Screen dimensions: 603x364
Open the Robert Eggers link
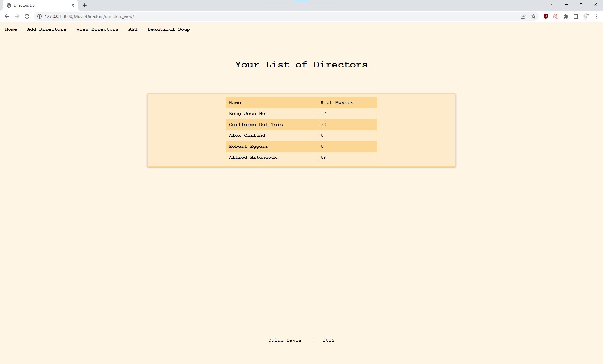click(248, 147)
